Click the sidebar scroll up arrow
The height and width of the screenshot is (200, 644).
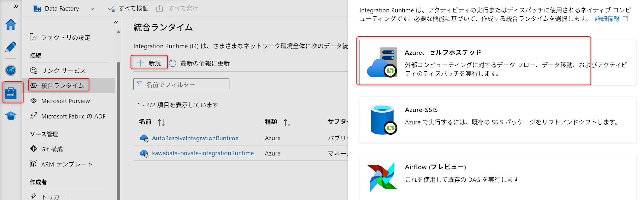coord(118,32)
